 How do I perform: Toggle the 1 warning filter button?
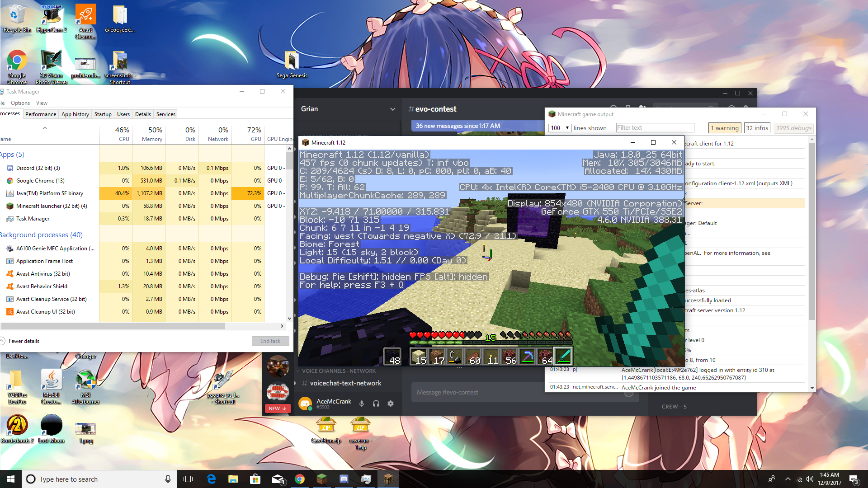tap(724, 128)
